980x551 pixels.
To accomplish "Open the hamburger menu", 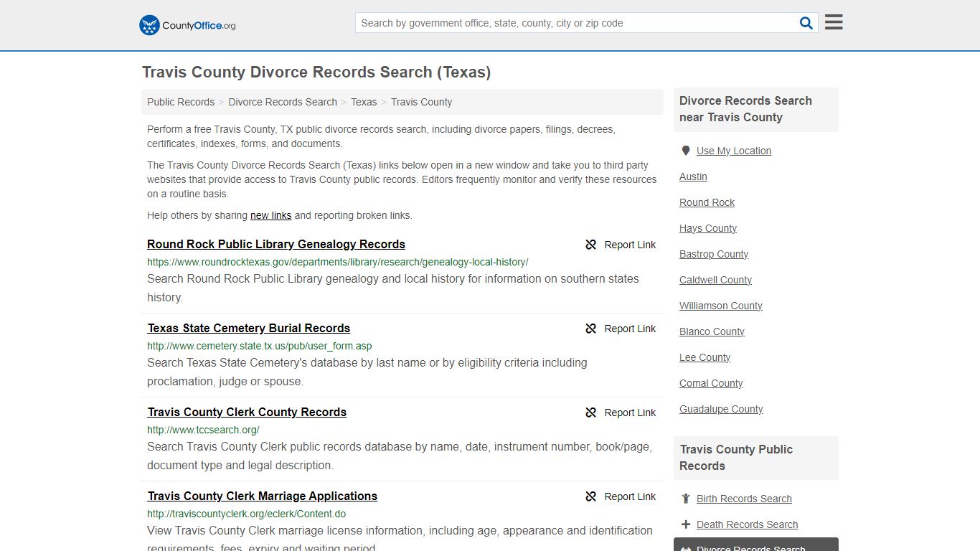I will point(834,22).
